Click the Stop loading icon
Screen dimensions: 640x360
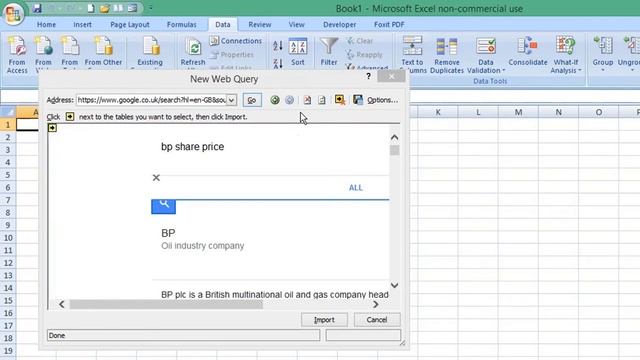tap(307, 100)
